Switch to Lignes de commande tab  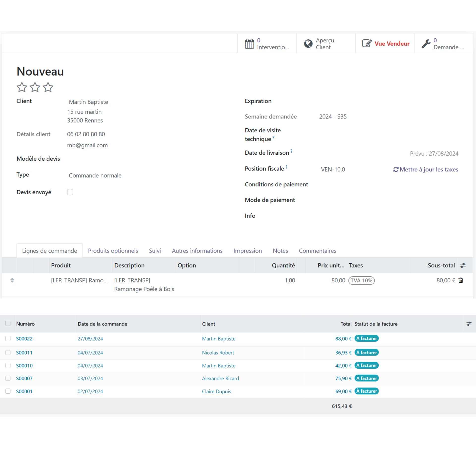coord(50,251)
